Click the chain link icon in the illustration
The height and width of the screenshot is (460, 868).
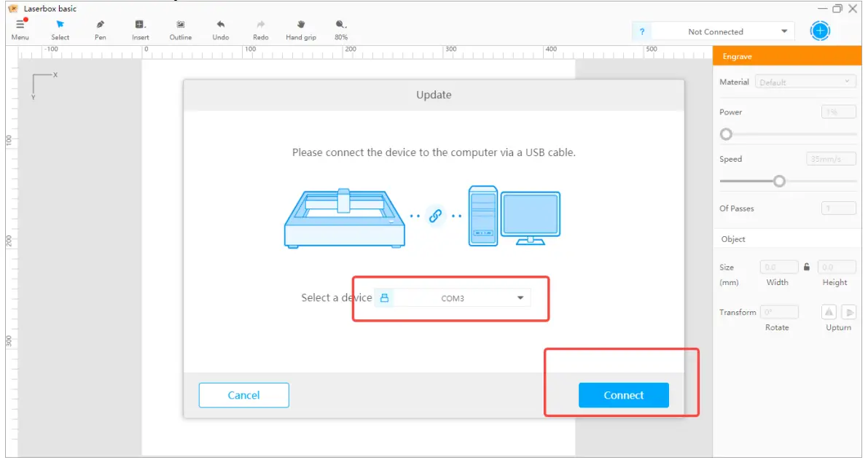436,216
